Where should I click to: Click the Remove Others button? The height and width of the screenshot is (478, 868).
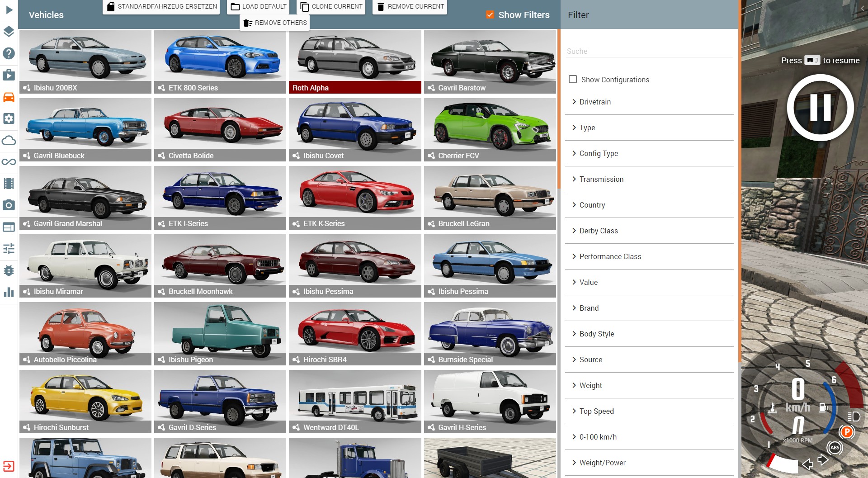[275, 23]
